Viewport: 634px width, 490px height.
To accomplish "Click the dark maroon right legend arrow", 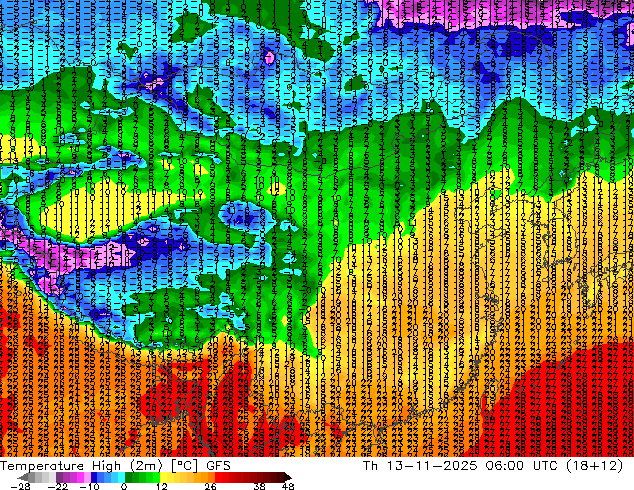I will [287, 477].
